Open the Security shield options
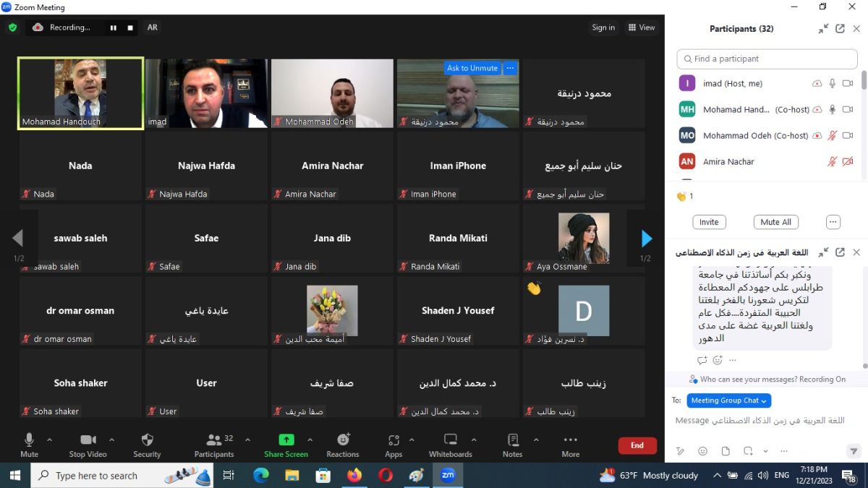Screen dimensions: 868x488 tap(147, 445)
